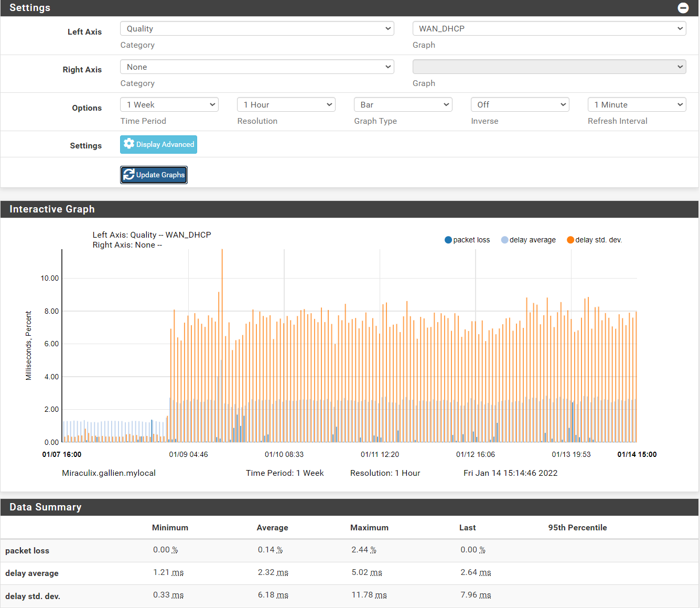
Task: Click the 7.96 ms last value
Action: [476, 595]
